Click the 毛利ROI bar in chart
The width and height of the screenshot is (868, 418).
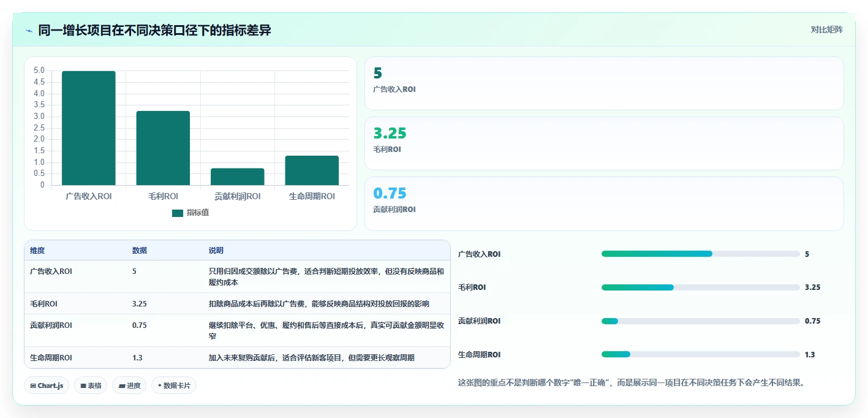click(x=163, y=148)
